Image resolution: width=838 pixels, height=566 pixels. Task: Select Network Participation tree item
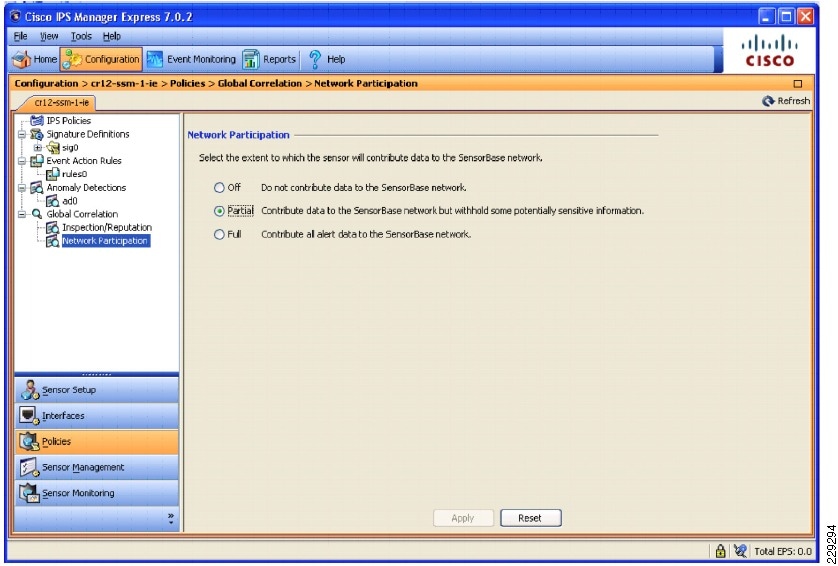tap(105, 241)
